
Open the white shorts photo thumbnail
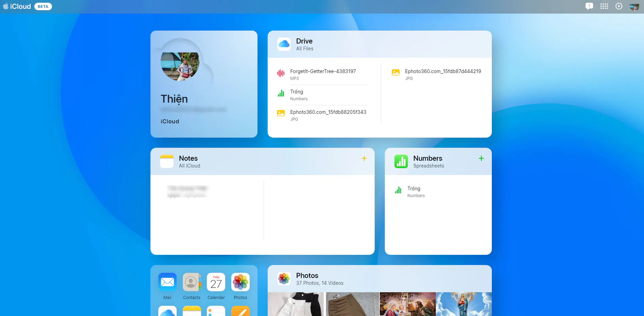296,304
